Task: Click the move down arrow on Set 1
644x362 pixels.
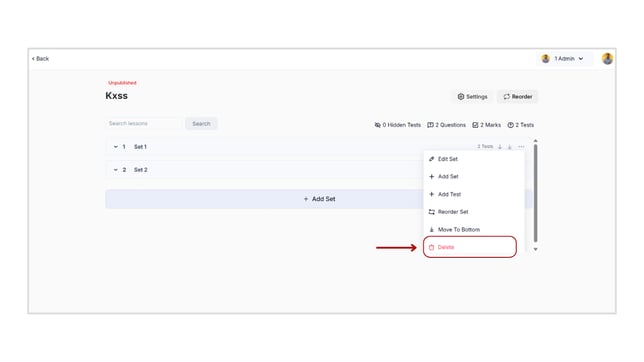Action: tap(500, 147)
